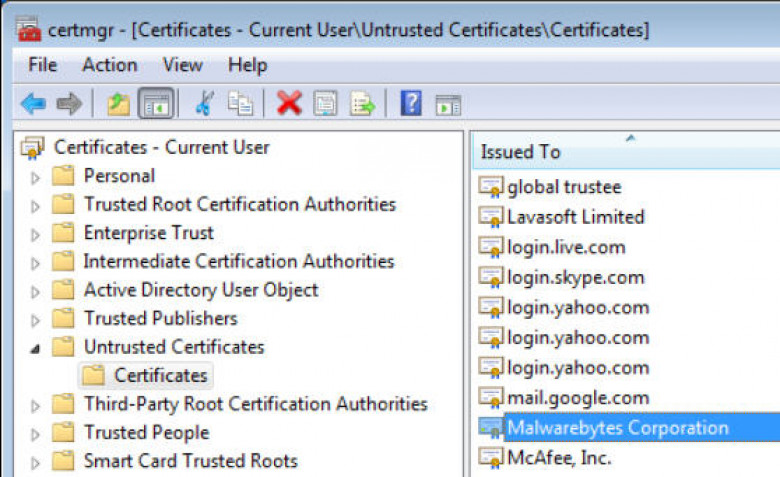
Task: Select the Lavasoft Limited entry
Action: pos(576,217)
